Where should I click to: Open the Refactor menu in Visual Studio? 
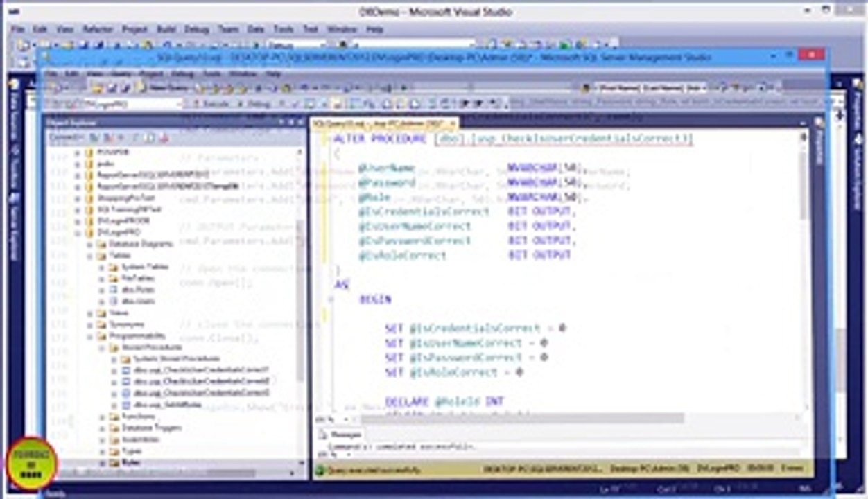97,30
